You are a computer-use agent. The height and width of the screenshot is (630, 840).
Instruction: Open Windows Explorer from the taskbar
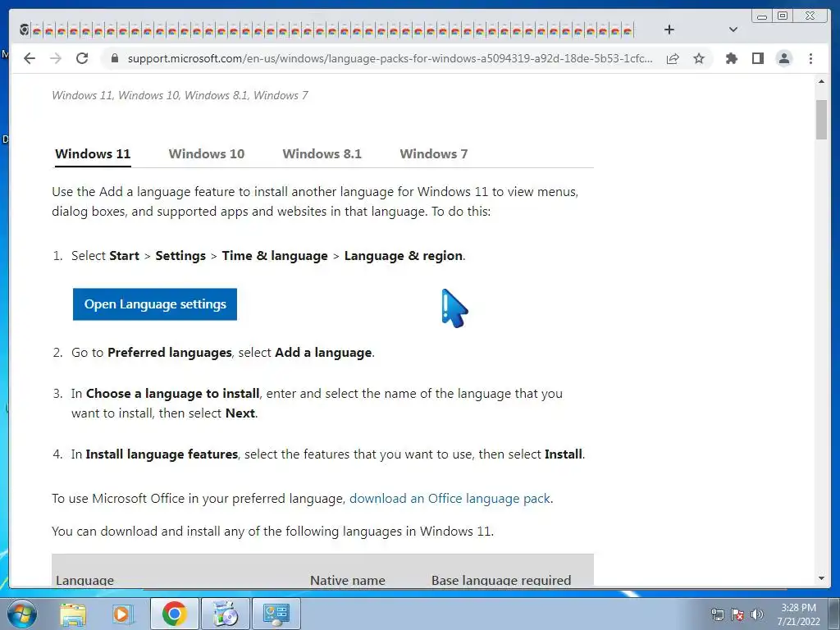pos(73,614)
